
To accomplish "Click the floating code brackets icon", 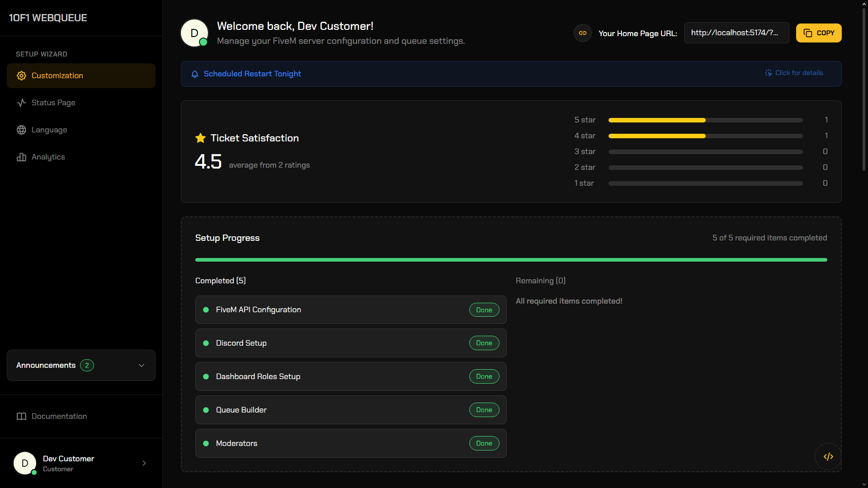I will [x=828, y=456].
